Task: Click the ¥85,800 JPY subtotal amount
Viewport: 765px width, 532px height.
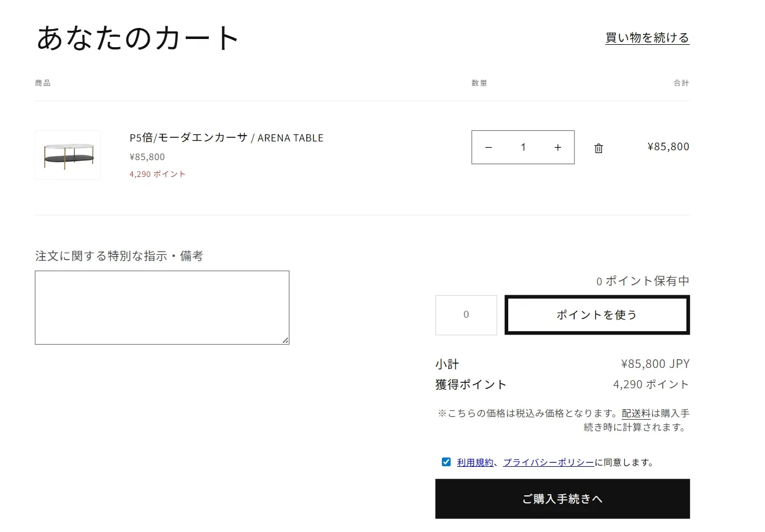Action: click(x=655, y=364)
